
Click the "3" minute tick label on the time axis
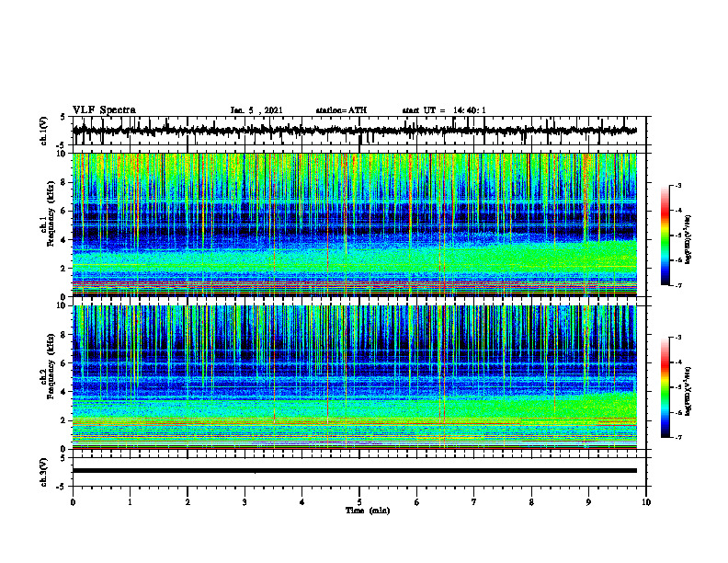pyautogui.click(x=245, y=502)
